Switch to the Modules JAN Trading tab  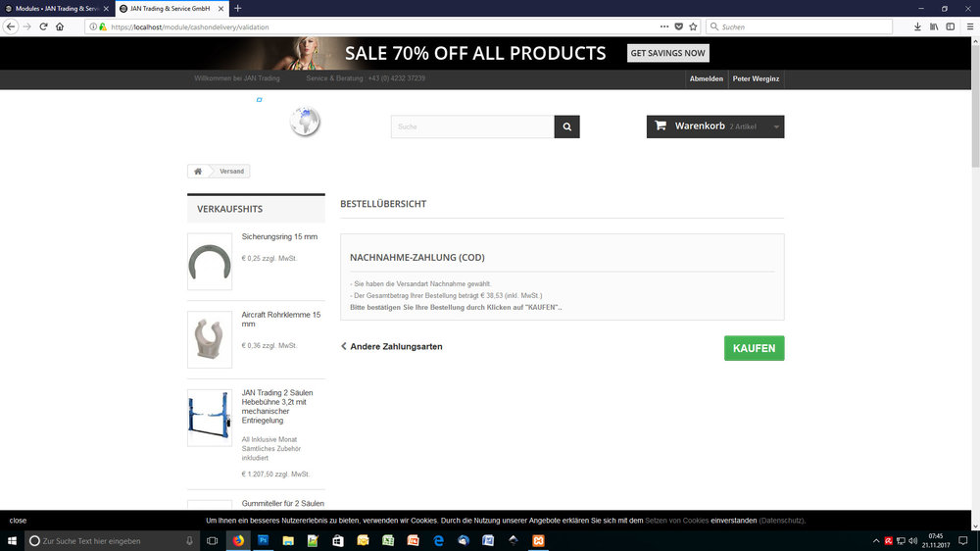56,9
